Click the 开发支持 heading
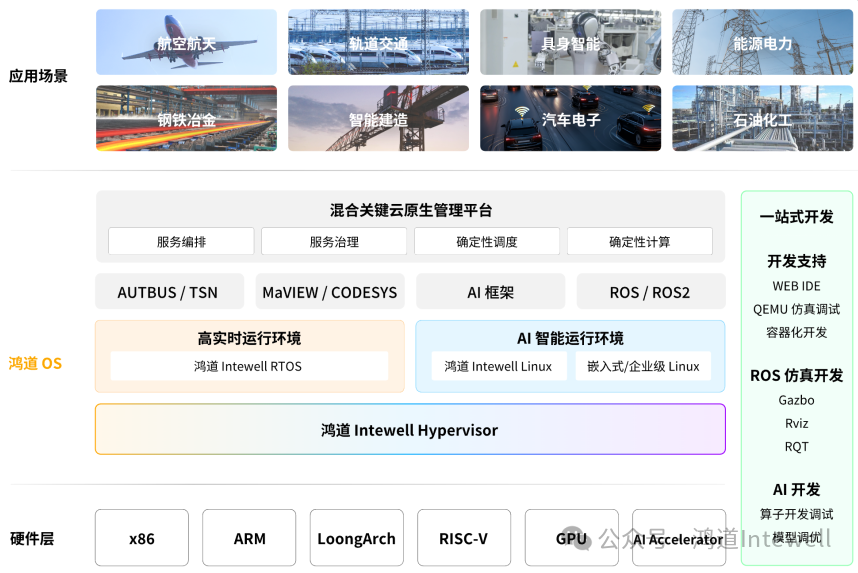858x573 pixels. pyautogui.click(x=797, y=261)
